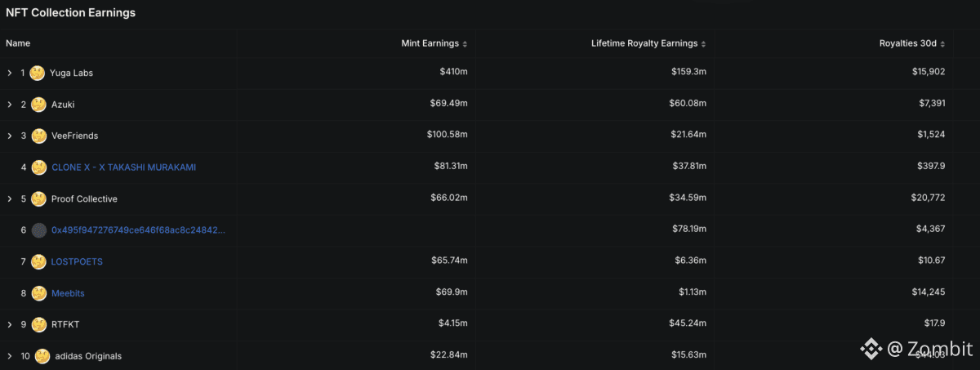Sort by Mint Earnings column
980x370 pixels.
[434, 43]
